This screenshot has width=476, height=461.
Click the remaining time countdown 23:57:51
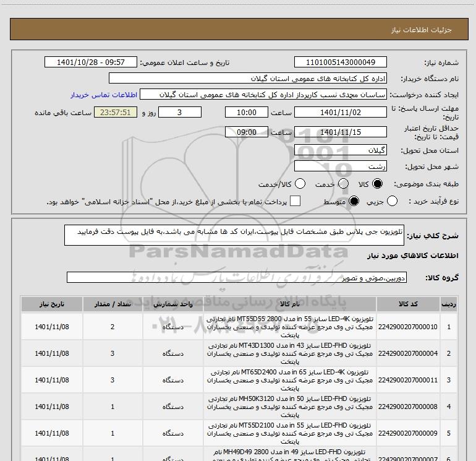coord(116,112)
